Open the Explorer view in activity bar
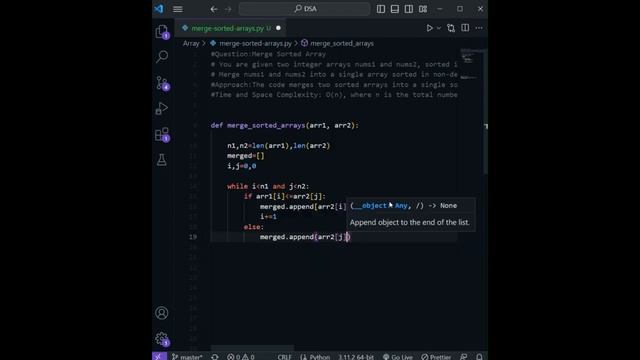 point(162,31)
